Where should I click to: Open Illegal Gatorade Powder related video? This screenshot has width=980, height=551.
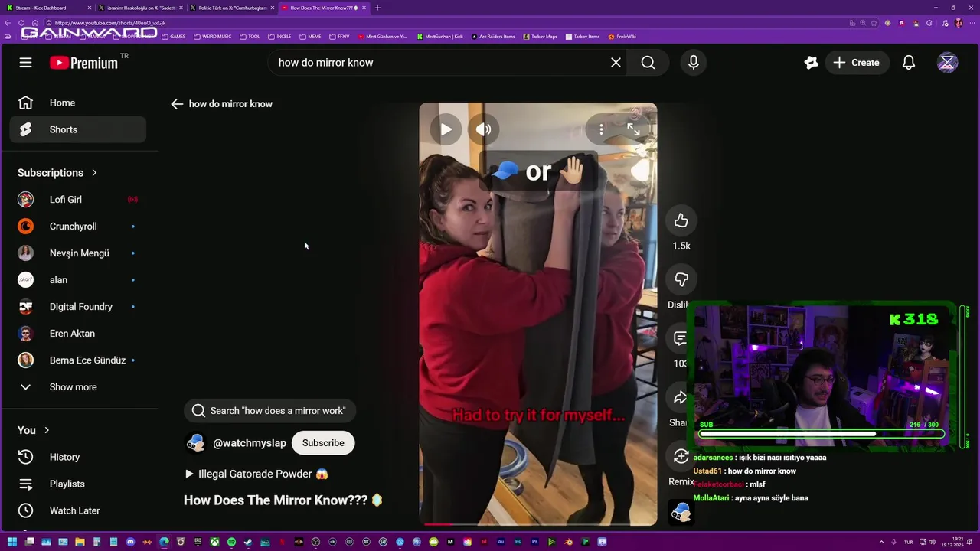(256, 474)
